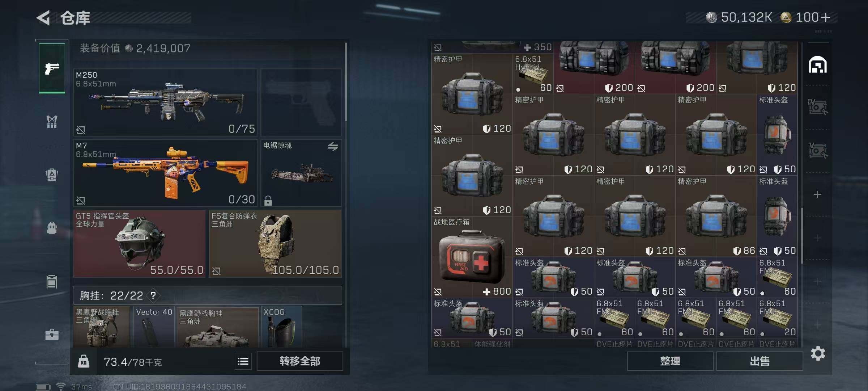Go back using the arrow beside 仓库

point(43,18)
